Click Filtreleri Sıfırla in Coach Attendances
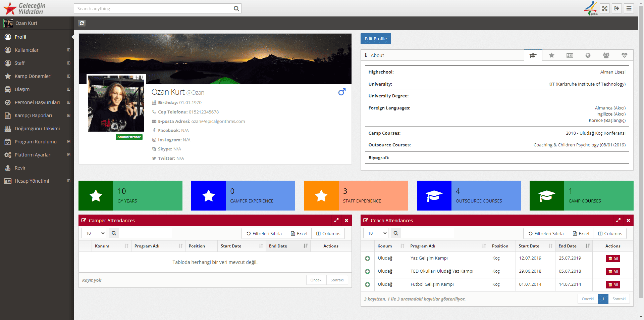Image resolution: width=644 pixels, height=320 pixels. click(546, 233)
